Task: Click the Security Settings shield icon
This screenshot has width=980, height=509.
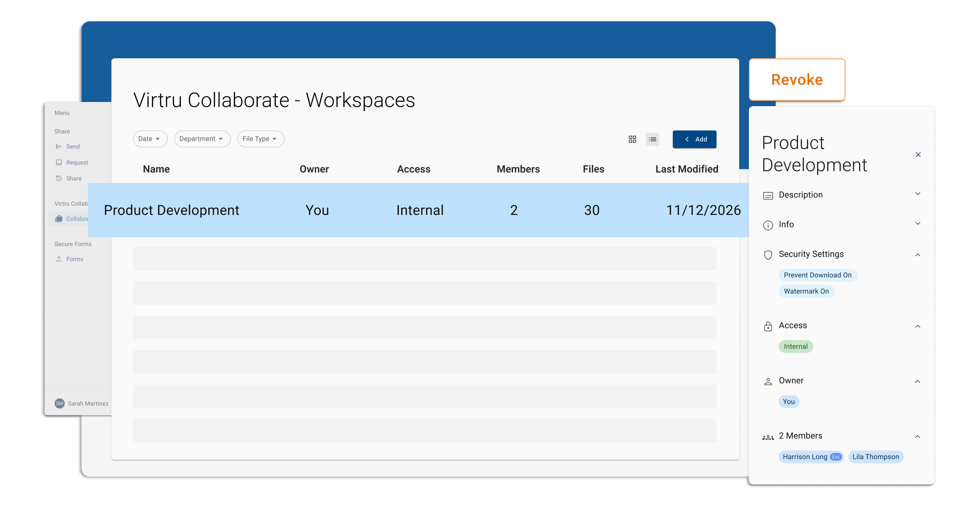Action: pos(768,255)
